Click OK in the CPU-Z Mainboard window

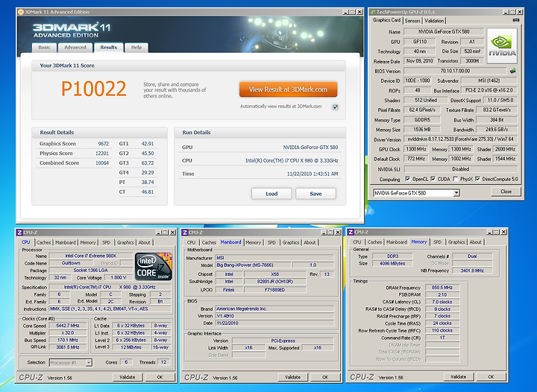(x=325, y=377)
